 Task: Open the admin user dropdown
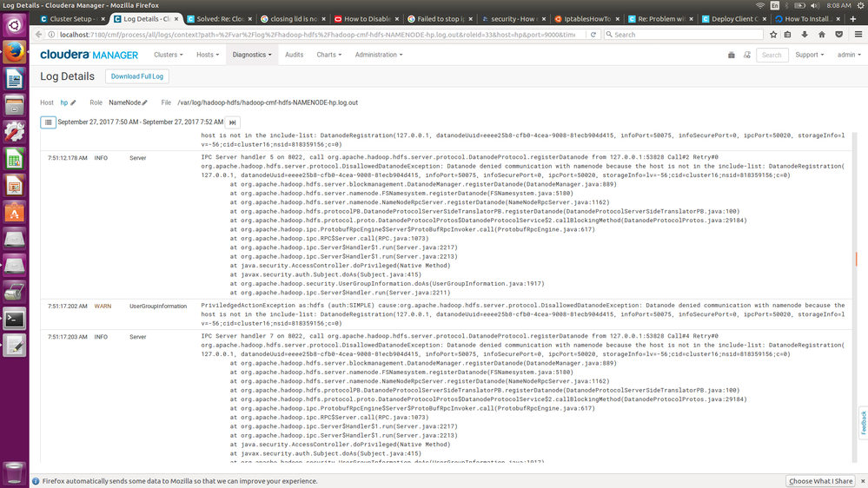(849, 55)
